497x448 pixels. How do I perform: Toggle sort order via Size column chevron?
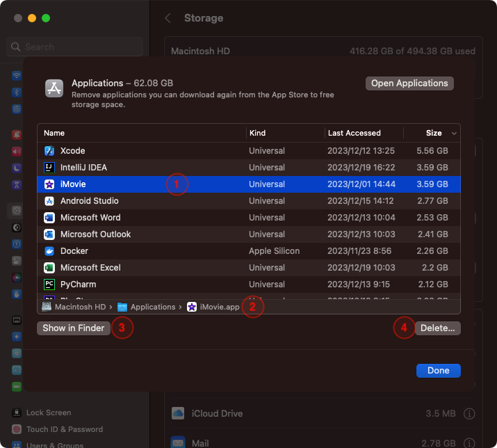pos(454,134)
